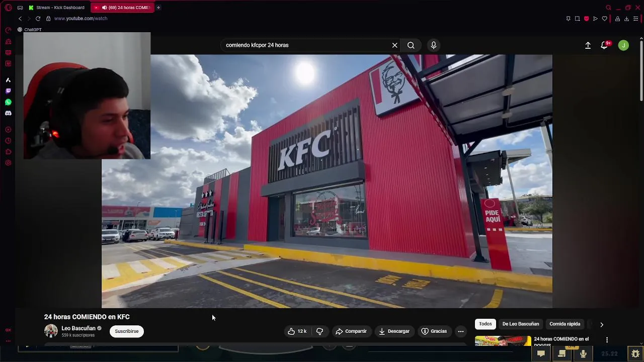The height and width of the screenshot is (362, 644).
Task: Open Aria AI in sidebar
Action: tap(8, 80)
